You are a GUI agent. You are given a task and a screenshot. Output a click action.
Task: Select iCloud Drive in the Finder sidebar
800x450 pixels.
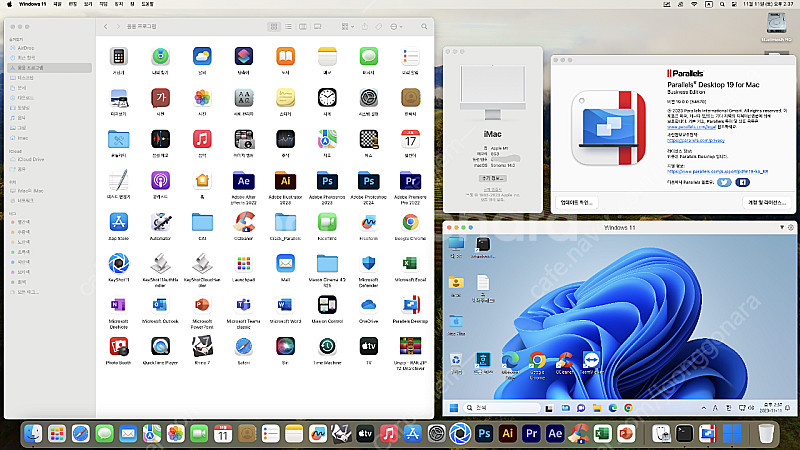pos(31,159)
